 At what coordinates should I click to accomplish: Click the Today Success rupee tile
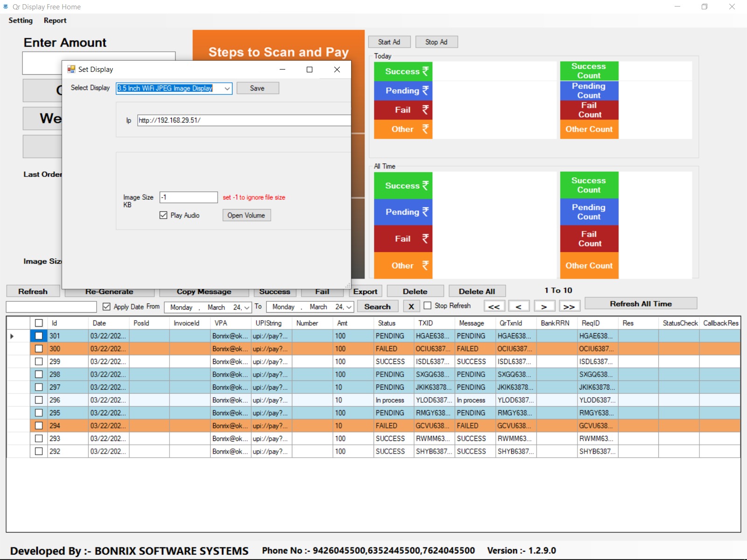[403, 71]
